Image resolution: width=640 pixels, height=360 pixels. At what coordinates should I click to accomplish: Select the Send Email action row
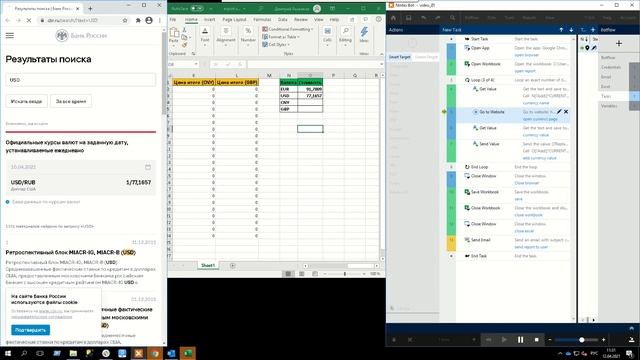508,243
